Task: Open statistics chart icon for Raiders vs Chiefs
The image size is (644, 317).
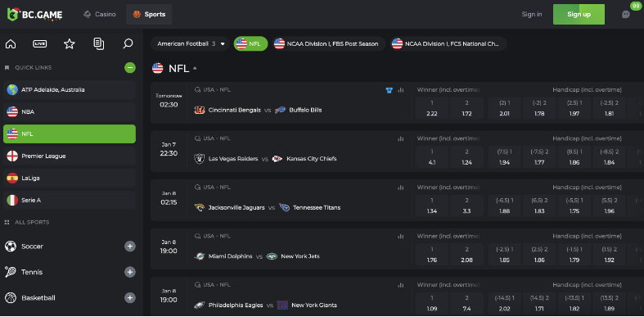Action: (x=400, y=139)
